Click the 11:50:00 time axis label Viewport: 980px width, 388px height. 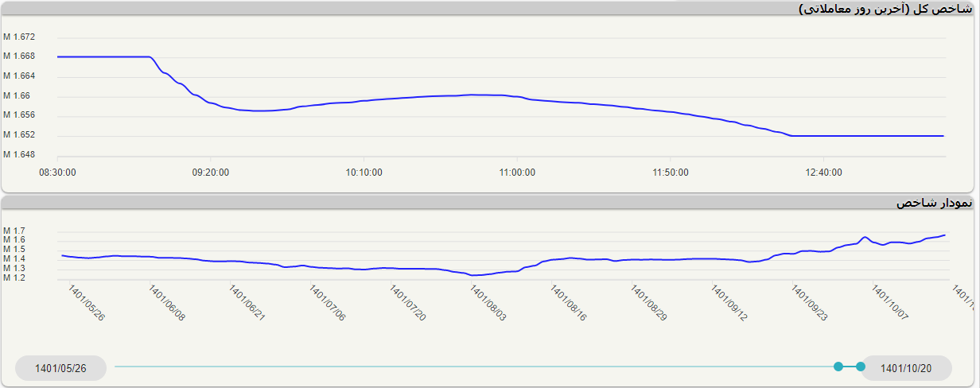tap(671, 172)
